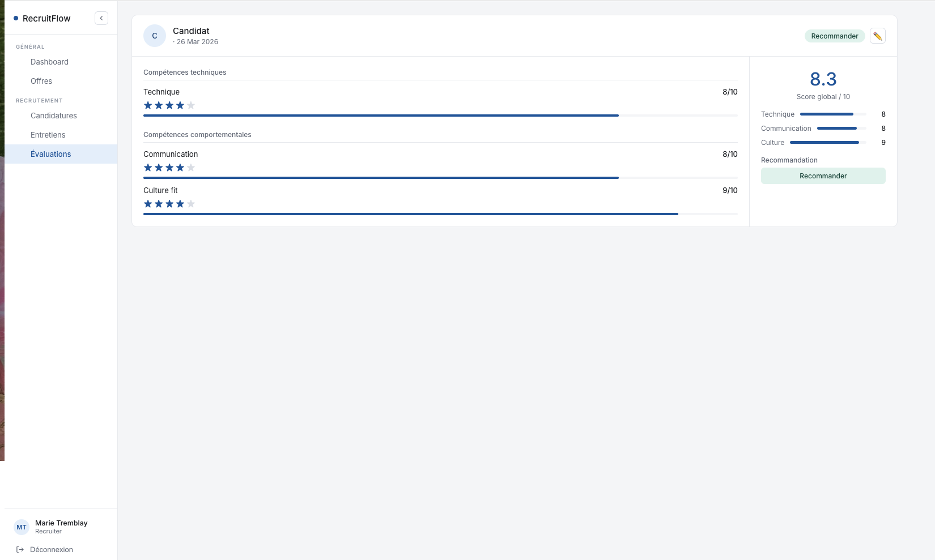Click the fourth star of the Technique rating
The height and width of the screenshot is (560, 935).
pos(180,105)
